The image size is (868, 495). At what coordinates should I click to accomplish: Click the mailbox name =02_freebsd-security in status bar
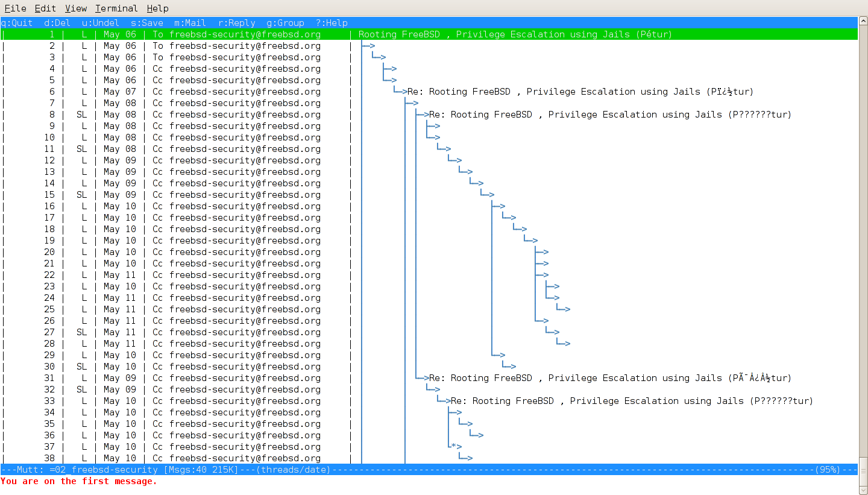(104, 470)
